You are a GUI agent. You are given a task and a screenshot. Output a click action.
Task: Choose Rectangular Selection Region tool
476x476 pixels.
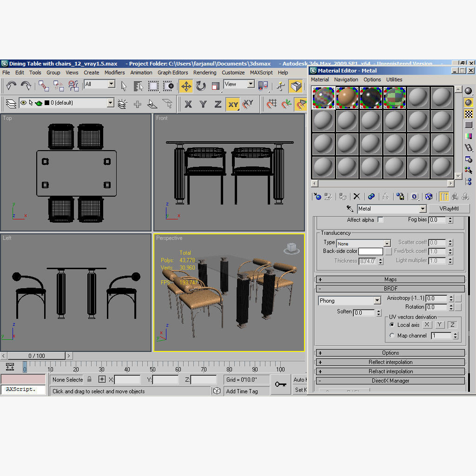(153, 86)
